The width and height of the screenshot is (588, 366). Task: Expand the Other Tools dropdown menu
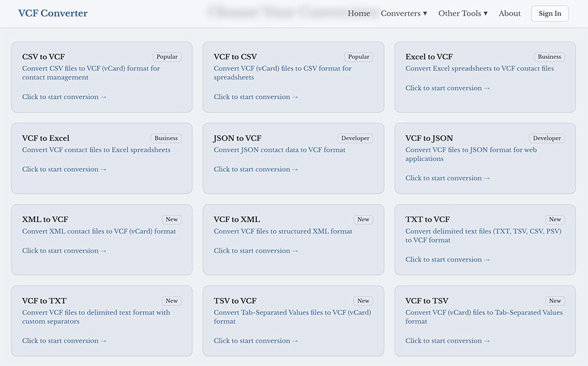pyautogui.click(x=463, y=14)
